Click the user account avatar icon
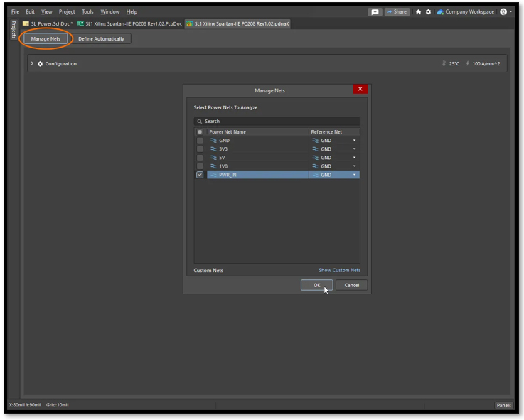The width and height of the screenshot is (524, 420). (x=503, y=11)
